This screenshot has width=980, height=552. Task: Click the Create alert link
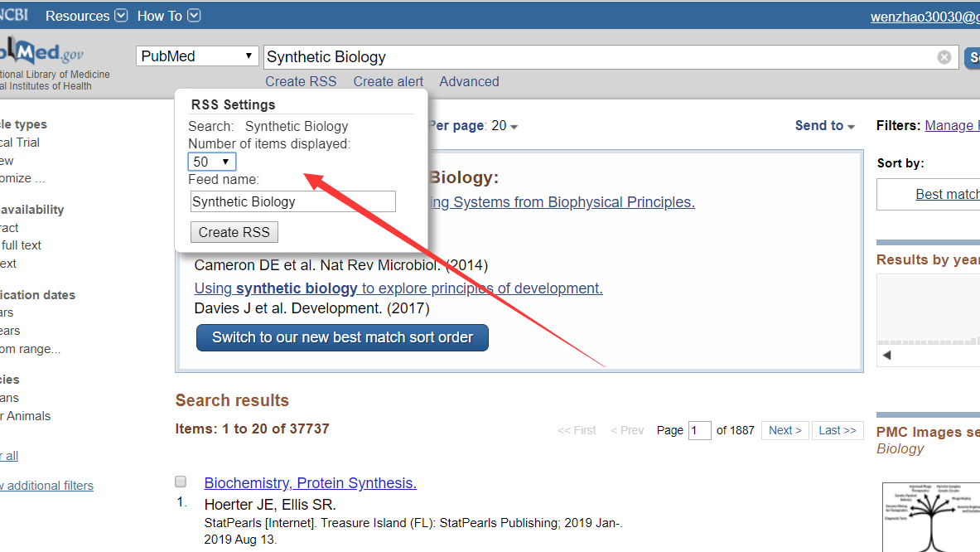click(x=388, y=81)
